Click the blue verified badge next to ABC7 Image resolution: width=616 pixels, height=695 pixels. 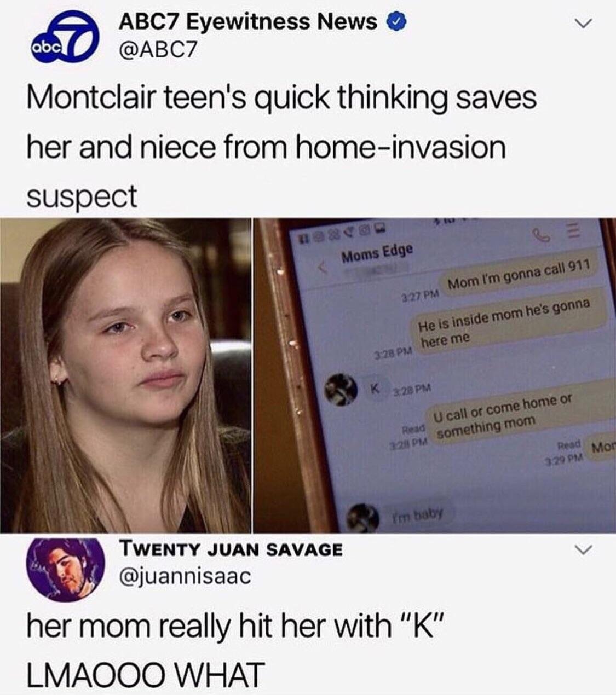(396, 22)
